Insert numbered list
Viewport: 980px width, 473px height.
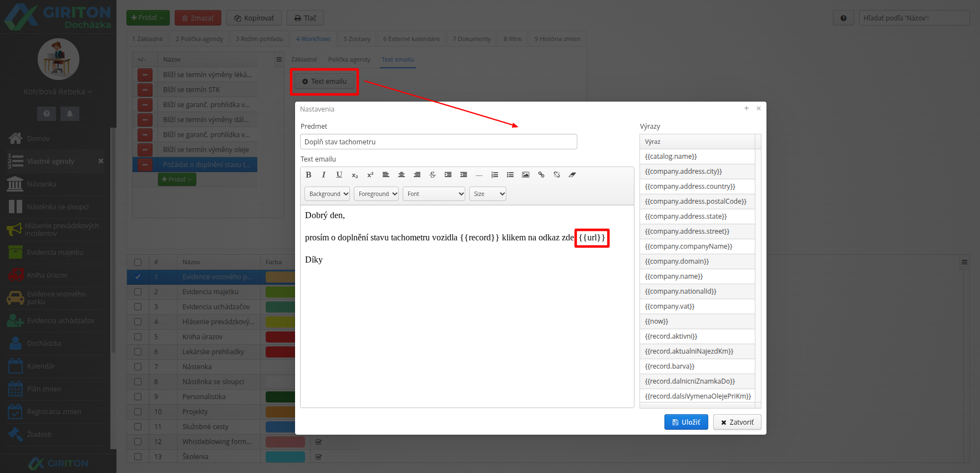[x=495, y=175]
